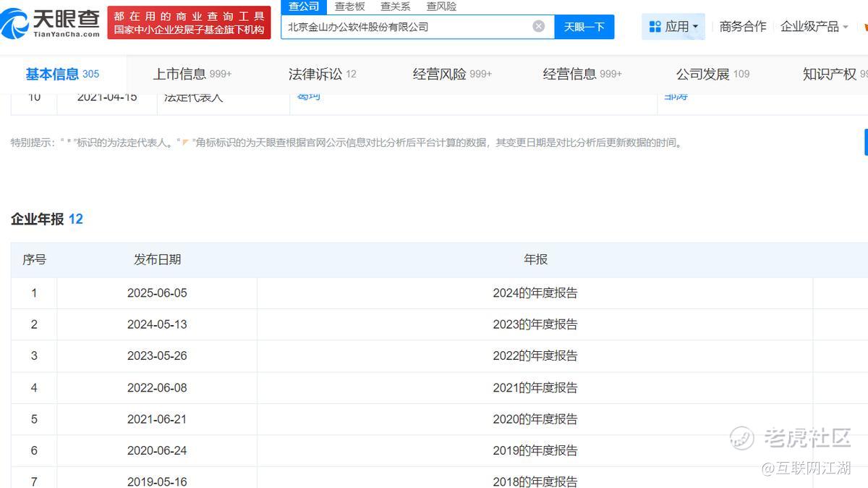The image size is (868, 488).
Task: Switch to the 查公司 search tab
Action: (x=304, y=7)
